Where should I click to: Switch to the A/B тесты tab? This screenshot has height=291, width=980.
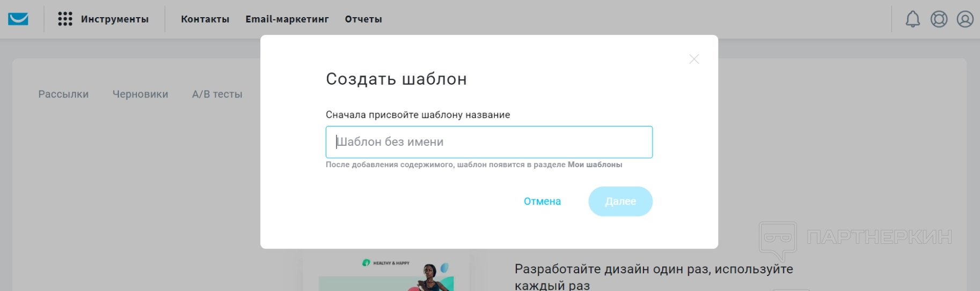pos(217,94)
